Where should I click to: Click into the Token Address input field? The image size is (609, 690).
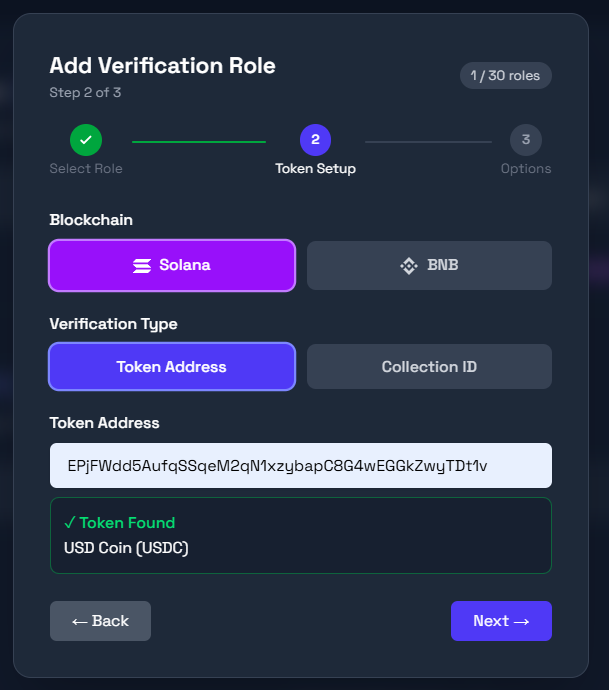[x=300, y=466]
